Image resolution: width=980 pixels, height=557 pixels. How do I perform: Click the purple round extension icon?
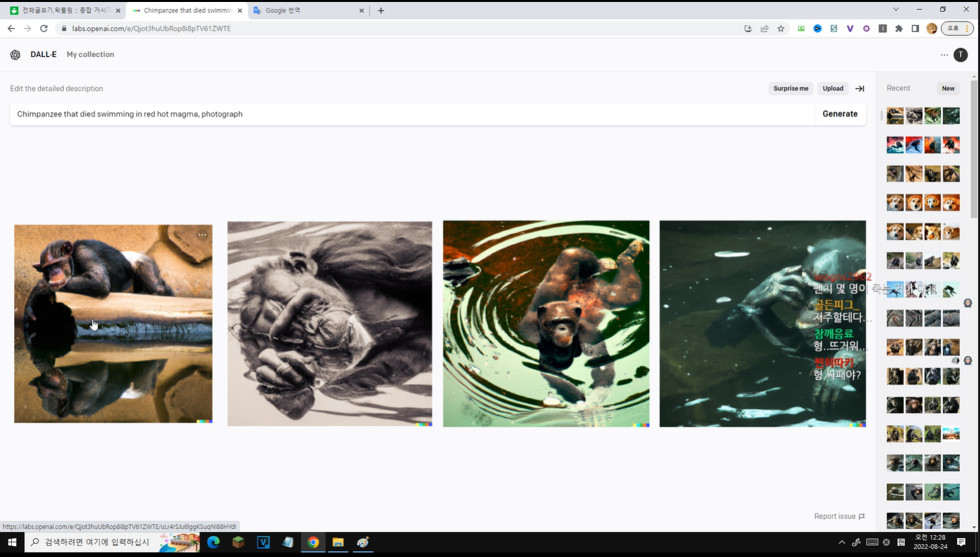[866, 29]
